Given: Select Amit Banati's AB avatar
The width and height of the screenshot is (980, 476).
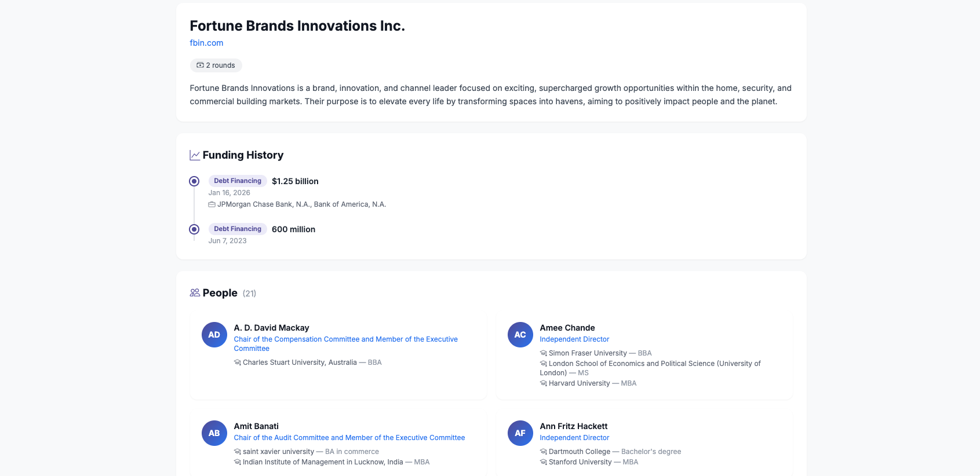Looking at the screenshot, I should [x=214, y=433].
